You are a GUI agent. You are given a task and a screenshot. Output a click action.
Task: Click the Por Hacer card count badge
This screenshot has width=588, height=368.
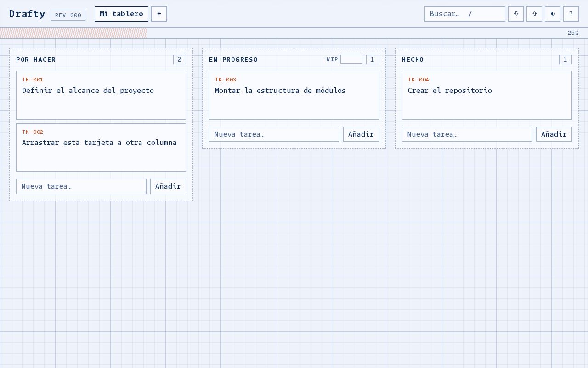coord(180,59)
